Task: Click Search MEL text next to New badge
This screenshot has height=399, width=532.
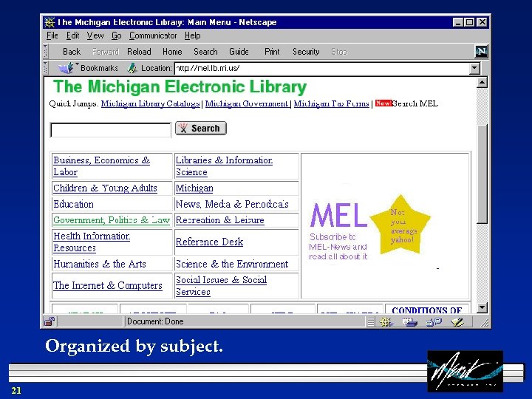Action: pos(415,103)
